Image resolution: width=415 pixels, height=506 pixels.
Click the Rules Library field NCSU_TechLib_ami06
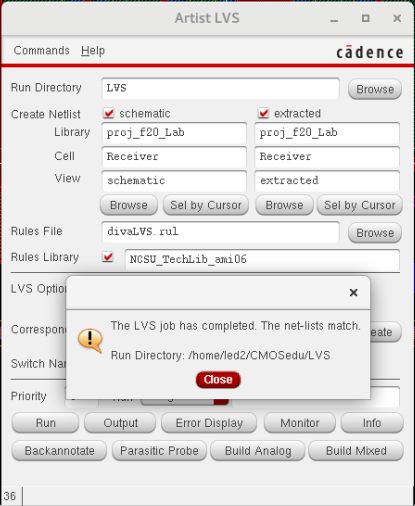point(262,259)
